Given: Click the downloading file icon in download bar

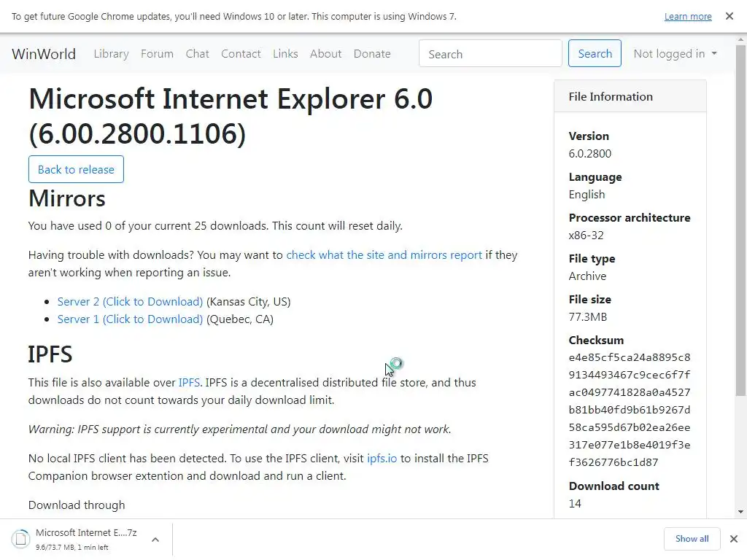Looking at the screenshot, I should (x=20, y=539).
